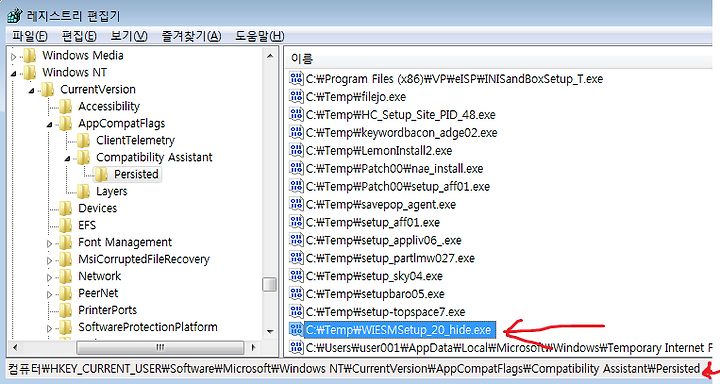Select the Accessibility tree key label
This screenshot has width=720, height=384.
point(109,107)
